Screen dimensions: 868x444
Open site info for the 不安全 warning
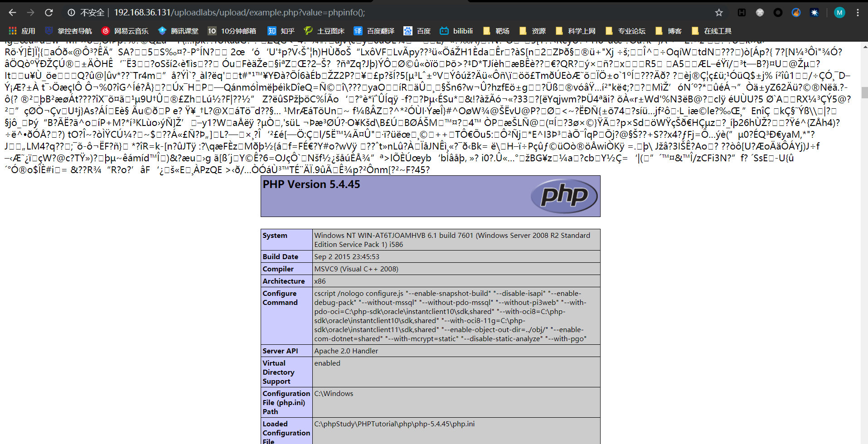[x=86, y=13]
